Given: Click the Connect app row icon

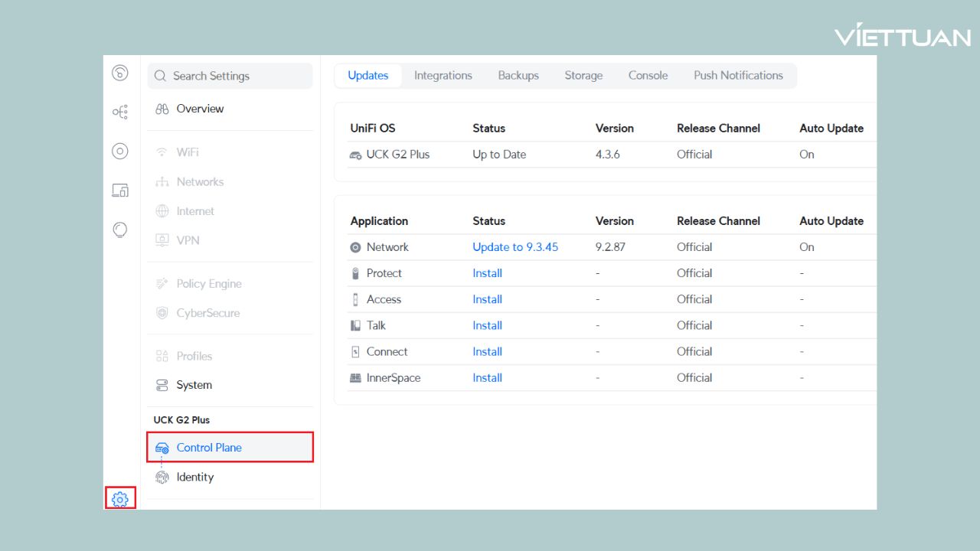Looking at the screenshot, I should (x=355, y=352).
